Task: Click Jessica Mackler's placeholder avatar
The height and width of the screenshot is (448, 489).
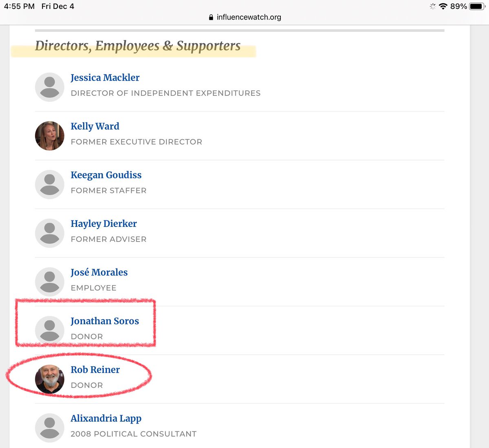Action: click(x=50, y=87)
